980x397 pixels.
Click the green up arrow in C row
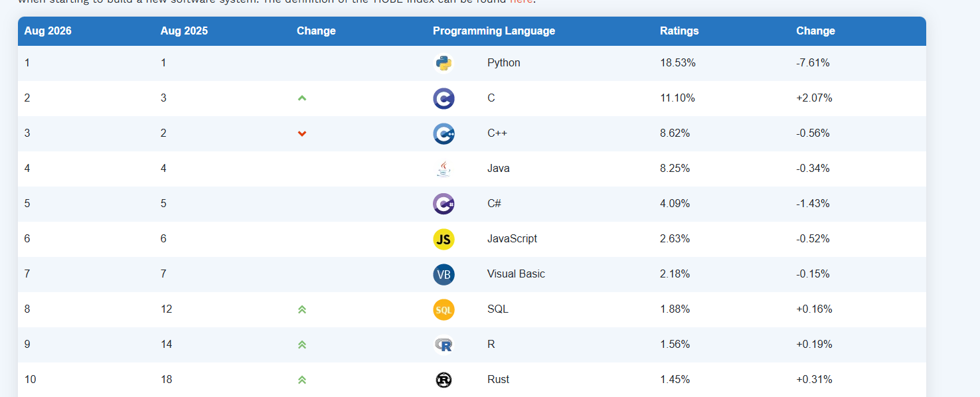(x=302, y=98)
